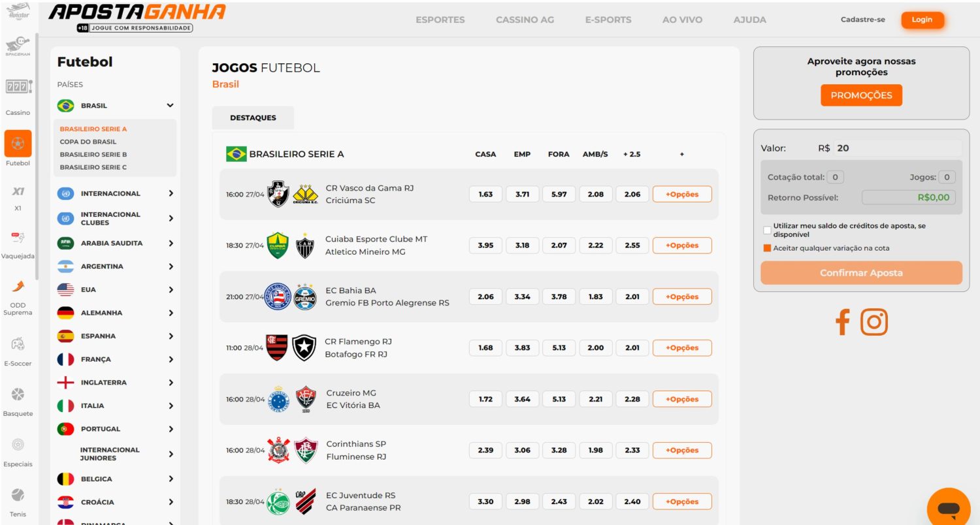Open the Facebook social icon
This screenshot has width=980, height=525.
click(842, 323)
